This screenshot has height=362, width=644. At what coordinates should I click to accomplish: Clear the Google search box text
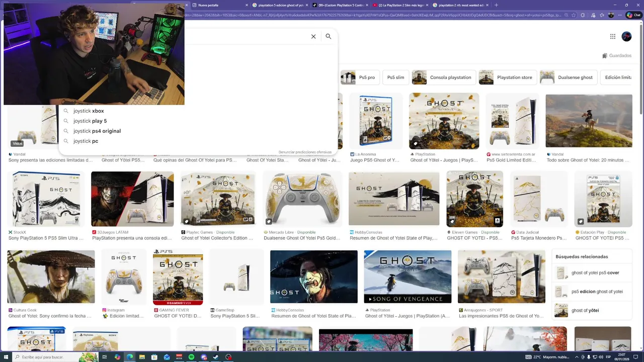pyautogui.click(x=313, y=36)
